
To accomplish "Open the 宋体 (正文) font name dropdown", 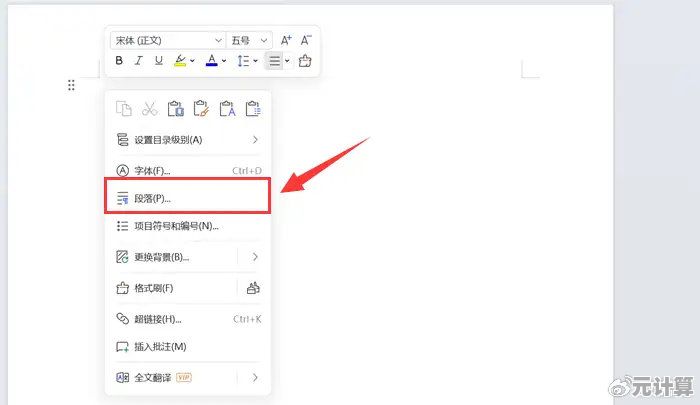I will coord(168,40).
